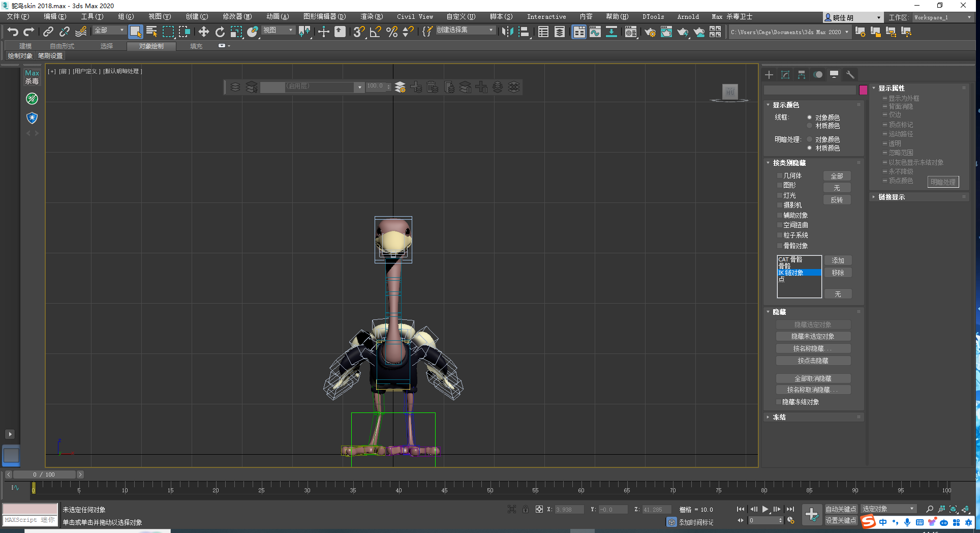Click the blue shield guard icon
This screenshot has width=980, height=533.
[32, 118]
